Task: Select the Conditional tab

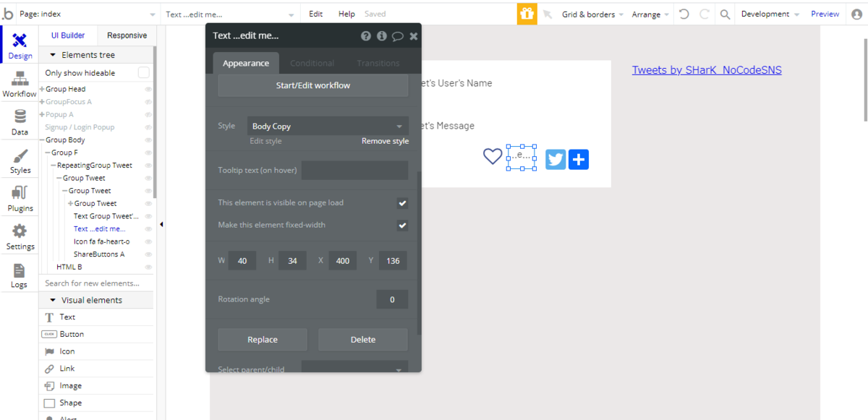Action: 312,63
